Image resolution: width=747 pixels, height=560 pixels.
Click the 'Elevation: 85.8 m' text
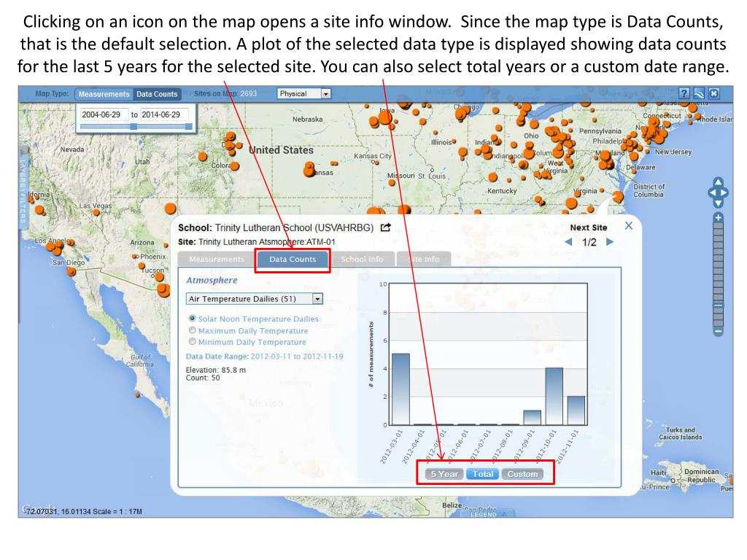click(x=216, y=370)
